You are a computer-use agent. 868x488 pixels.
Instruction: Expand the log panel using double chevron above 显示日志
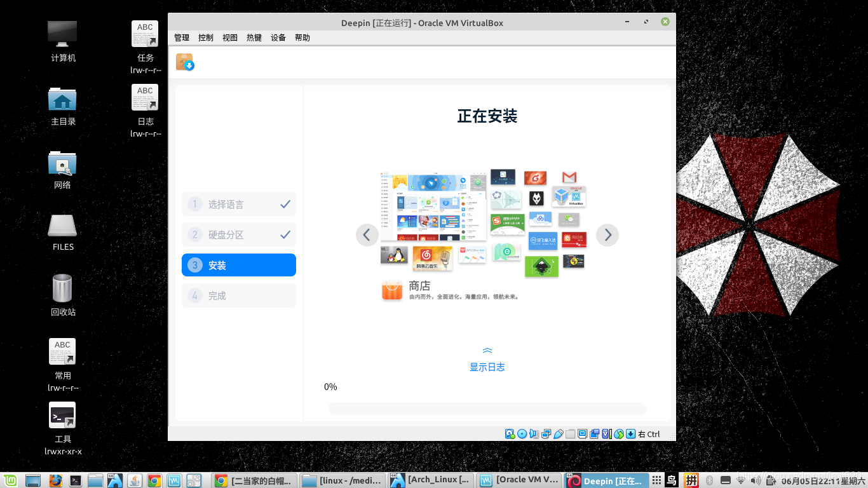(487, 351)
